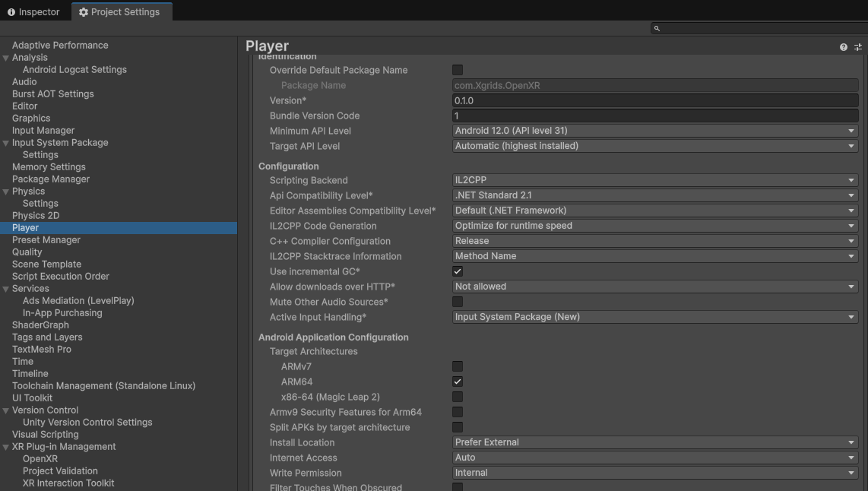
Task: Click the Inspector tab info icon
Action: click(11, 12)
